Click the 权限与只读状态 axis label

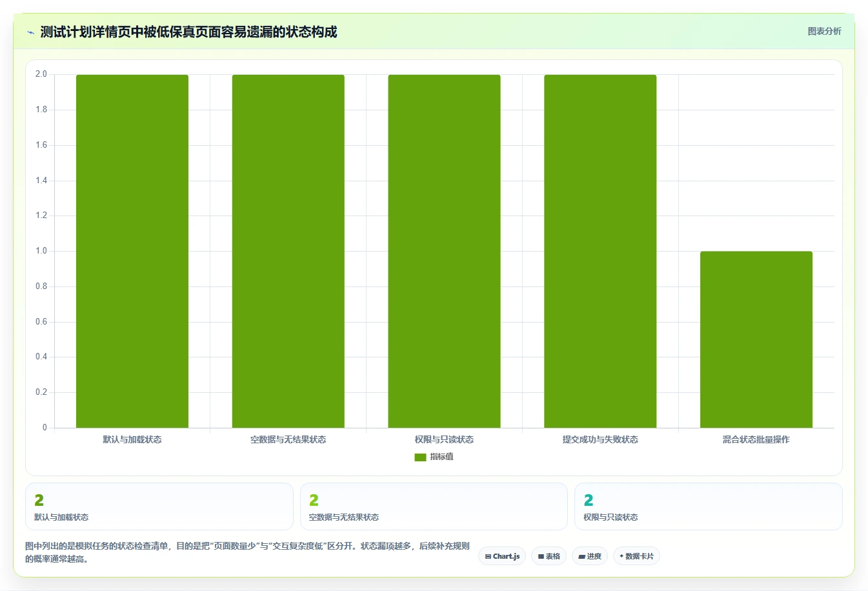point(444,439)
